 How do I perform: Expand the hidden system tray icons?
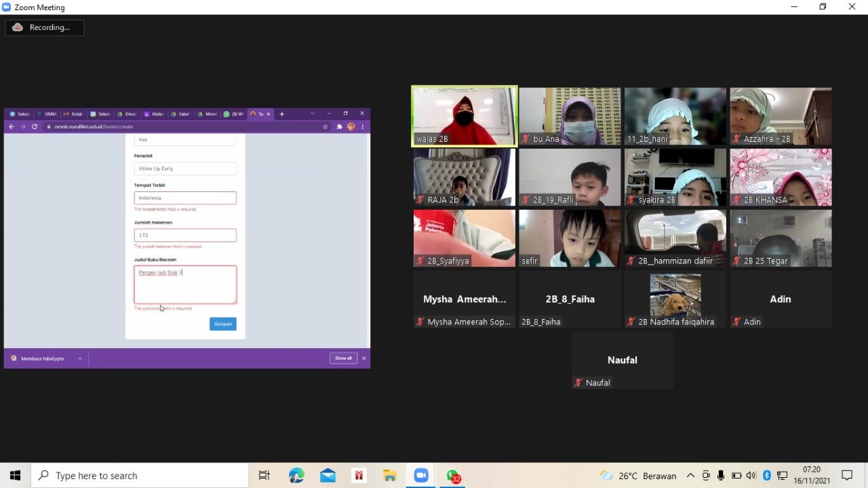[x=690, y=476]
